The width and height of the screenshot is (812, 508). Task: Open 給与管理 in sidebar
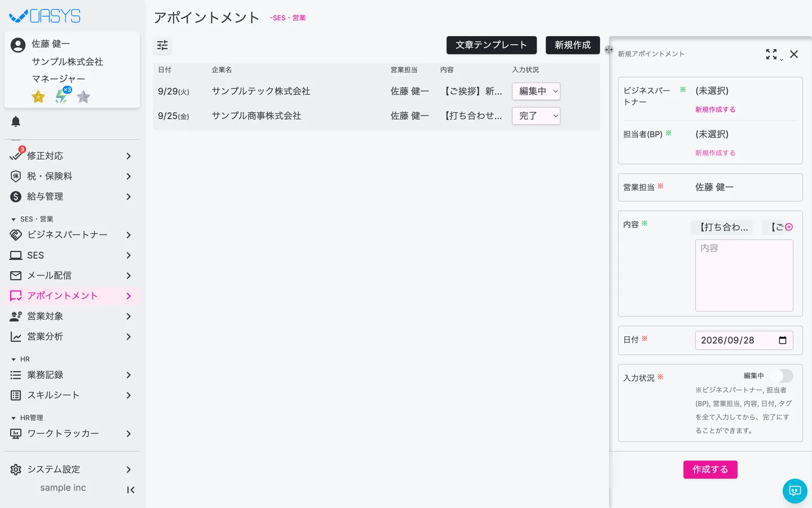[72, 196]
